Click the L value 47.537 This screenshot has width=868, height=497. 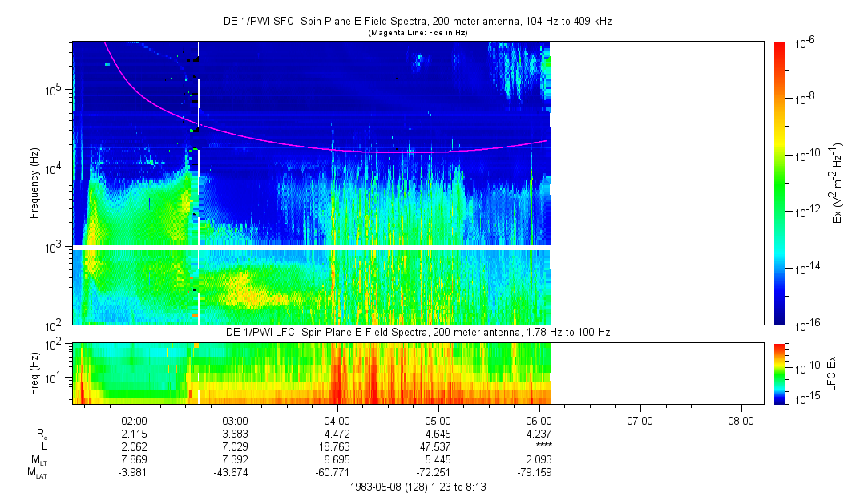(x=438, y=446)
